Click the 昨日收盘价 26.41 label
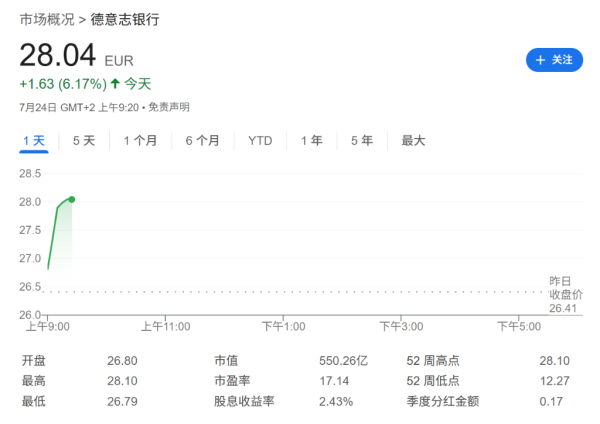600x424 pixels. point(566,295)
